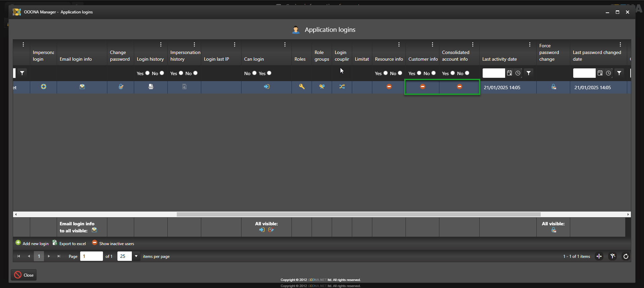Click the impersonate login icon in row
This screenshot has height=288, width=644.
(x=44, y=87)
